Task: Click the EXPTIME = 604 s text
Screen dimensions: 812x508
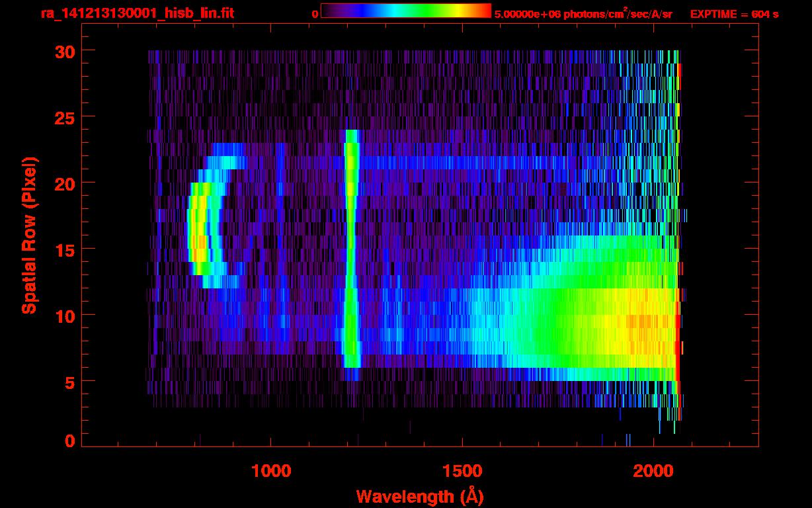Action: click(x=734, y=14)
